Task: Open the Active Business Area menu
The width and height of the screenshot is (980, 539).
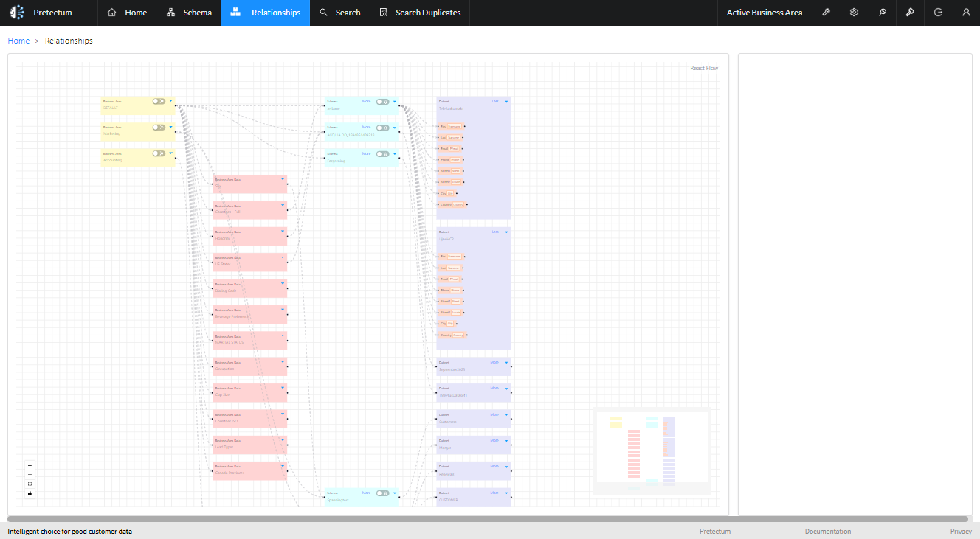Action: pos(765,13)
